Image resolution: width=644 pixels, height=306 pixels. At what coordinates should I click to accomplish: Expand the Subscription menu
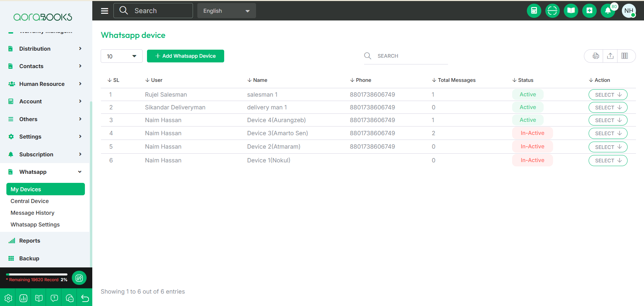[45, 154]
